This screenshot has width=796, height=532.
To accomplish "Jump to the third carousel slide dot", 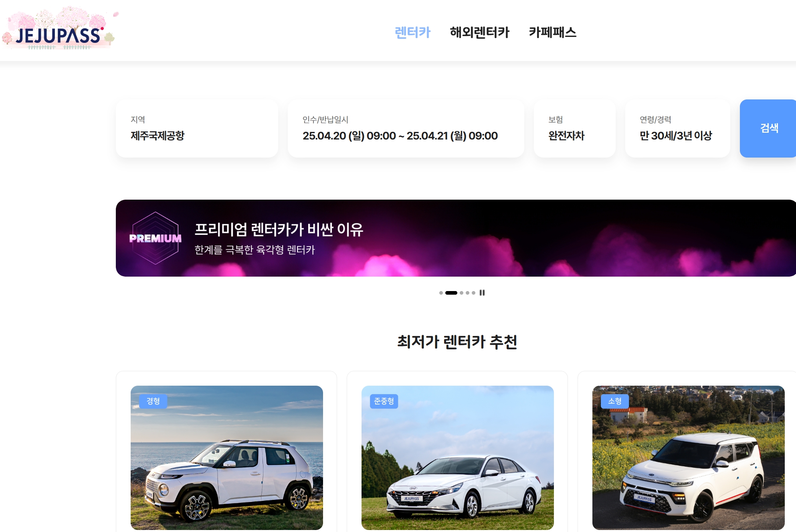I will [461, 293].
